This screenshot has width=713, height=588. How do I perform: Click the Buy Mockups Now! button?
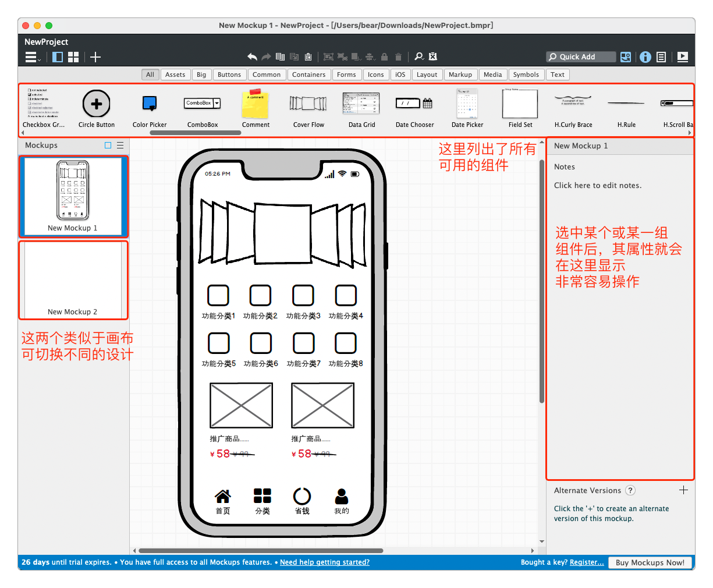650,562
